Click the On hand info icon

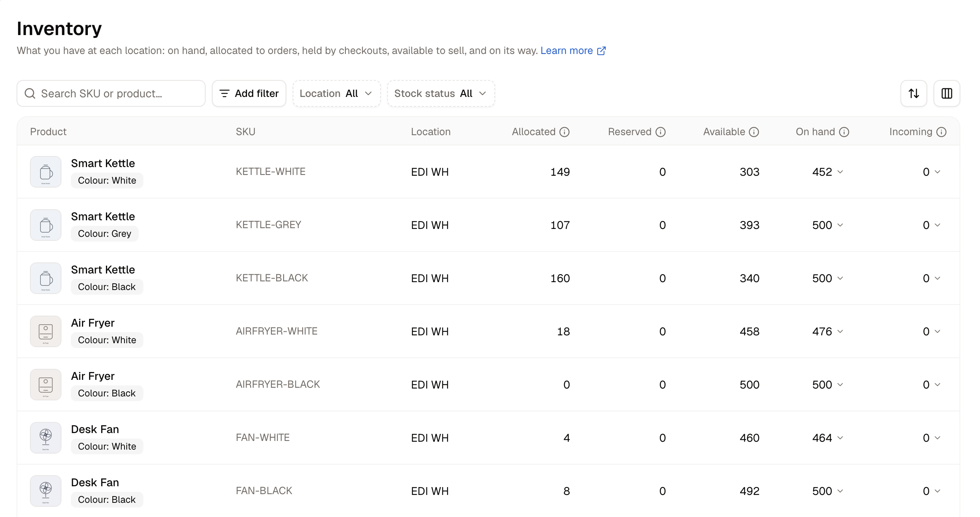tap(844, 132)
